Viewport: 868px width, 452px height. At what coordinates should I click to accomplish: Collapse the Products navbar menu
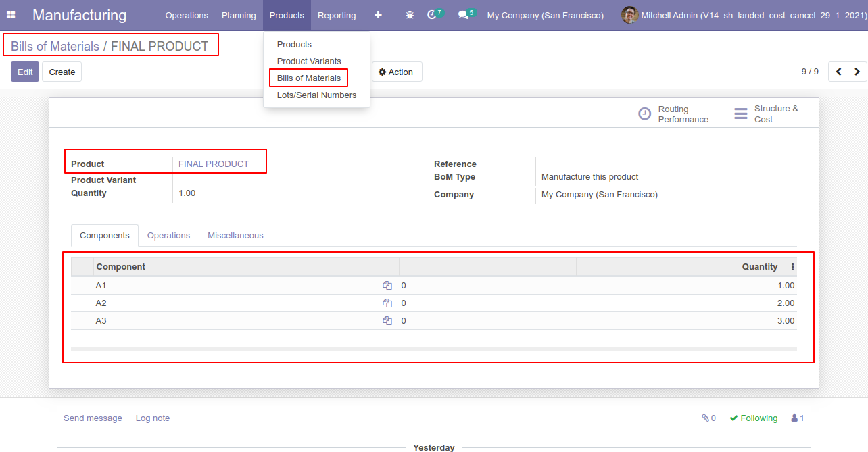[287, 15]
